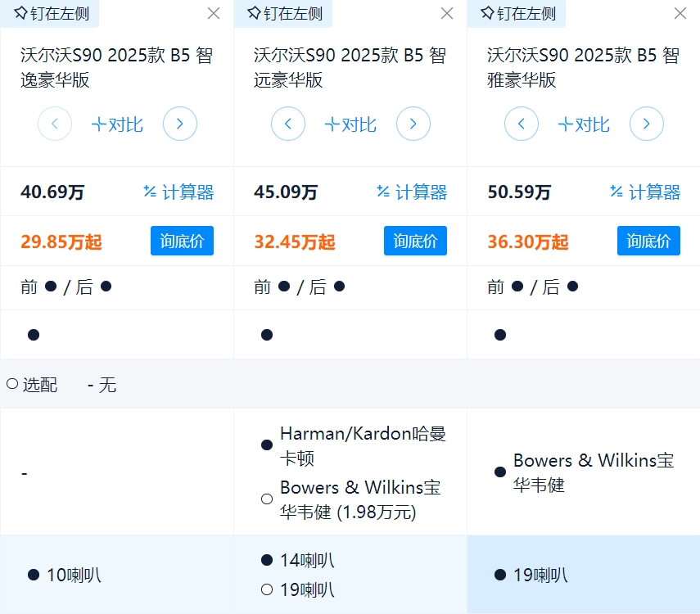Open the 沃尔沃S90 2025款 B5 智雅豪华版 title
Viewport: 700px width, 614px height.
583,68
